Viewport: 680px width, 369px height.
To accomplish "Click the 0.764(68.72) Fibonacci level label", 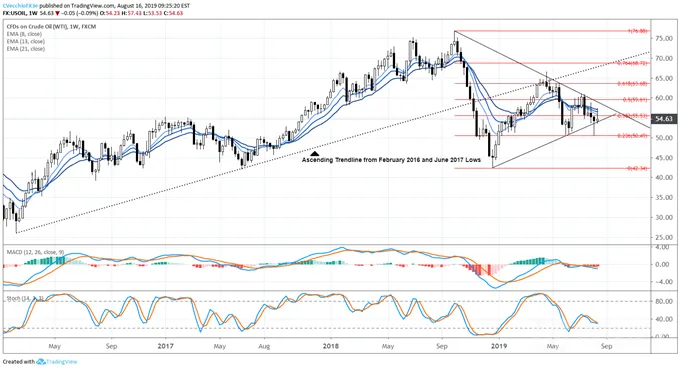I will point(632,63).
